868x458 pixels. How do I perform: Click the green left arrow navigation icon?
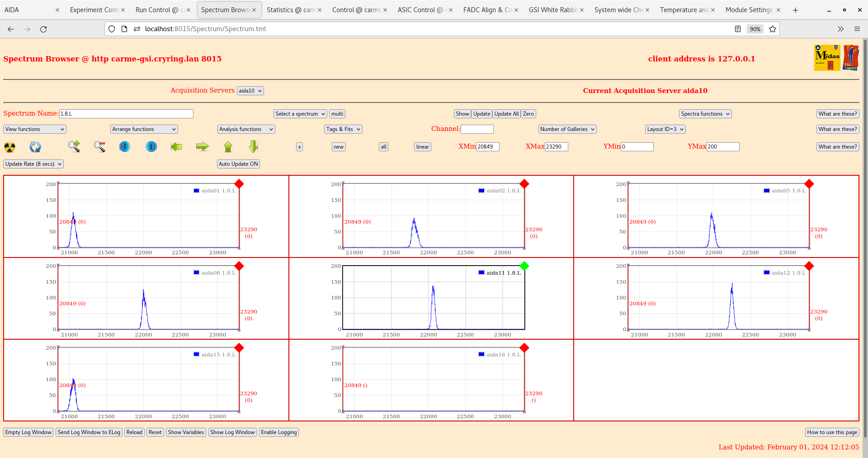click(176, 147)
